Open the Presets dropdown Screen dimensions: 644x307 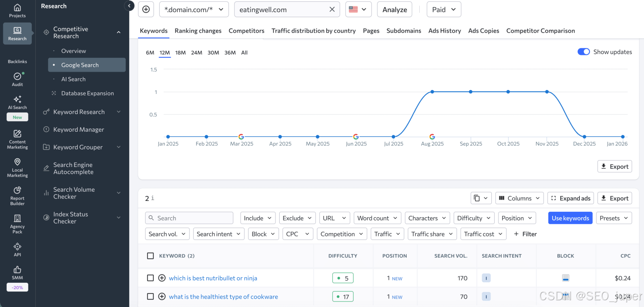(x=614, y=218)
